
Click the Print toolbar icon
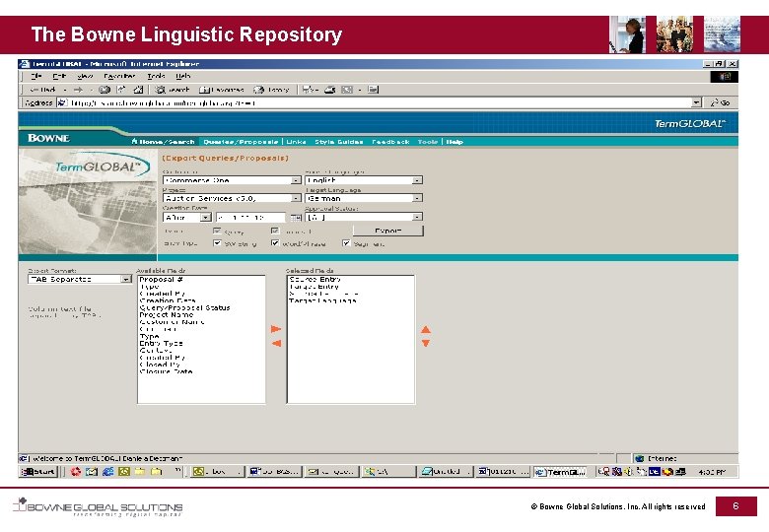pos(330,90)
